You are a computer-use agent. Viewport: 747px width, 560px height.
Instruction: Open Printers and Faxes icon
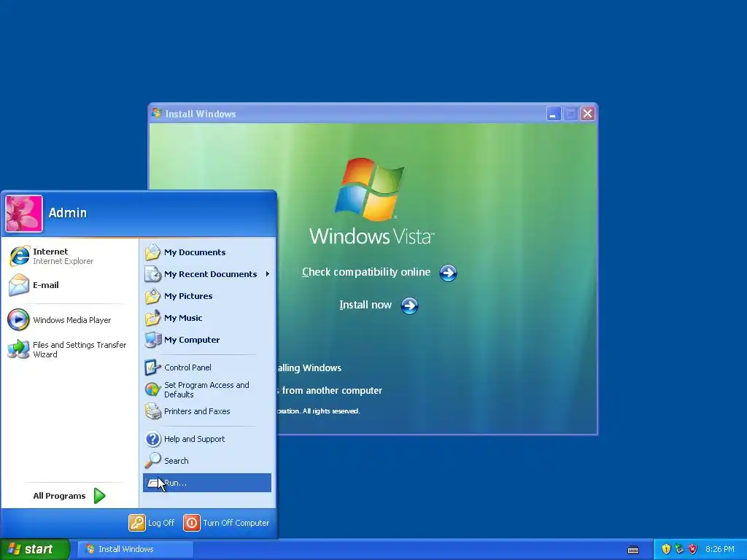[x=153, y=411]
